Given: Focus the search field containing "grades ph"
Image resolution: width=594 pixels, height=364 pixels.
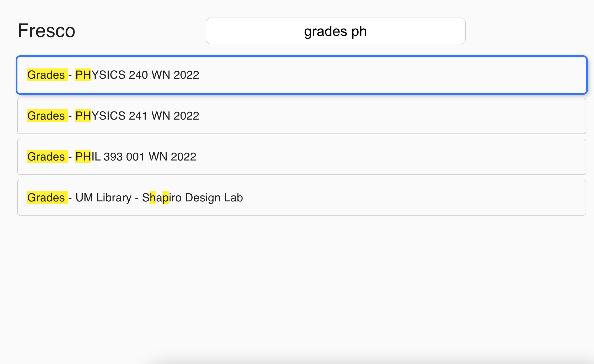Looking at the screenshot, I should (x=335, y=31).
